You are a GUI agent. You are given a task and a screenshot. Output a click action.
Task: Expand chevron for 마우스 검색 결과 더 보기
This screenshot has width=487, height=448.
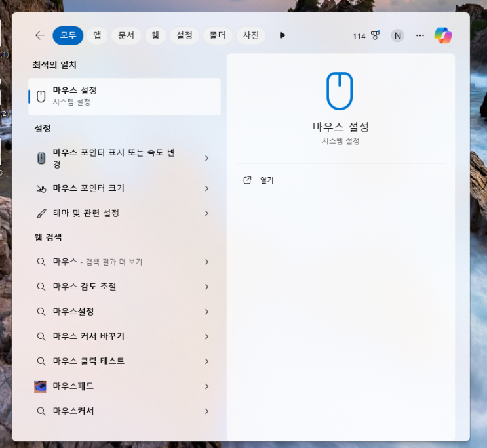pyautogui.click(x=207, y=262)
